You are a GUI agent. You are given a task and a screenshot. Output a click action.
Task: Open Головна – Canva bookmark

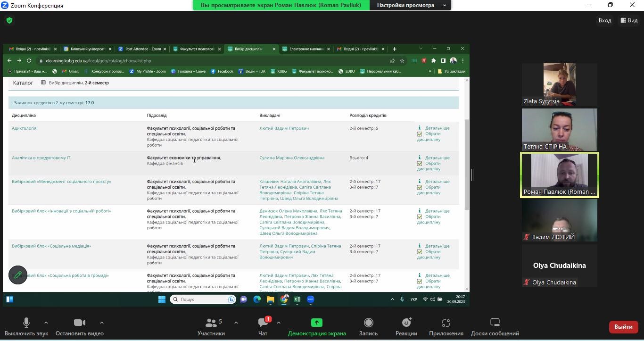pyautogui.click(x=188, y=71)
